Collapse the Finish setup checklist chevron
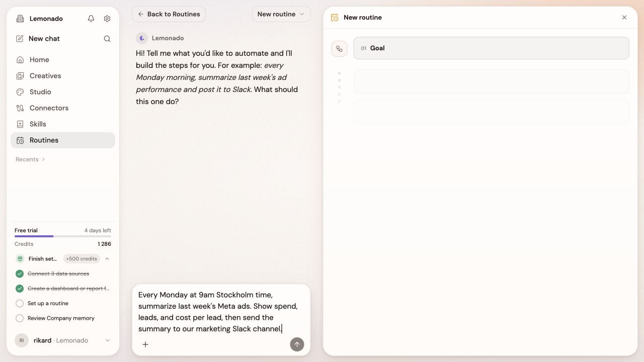The image size is (644, 362). (107, 259)
